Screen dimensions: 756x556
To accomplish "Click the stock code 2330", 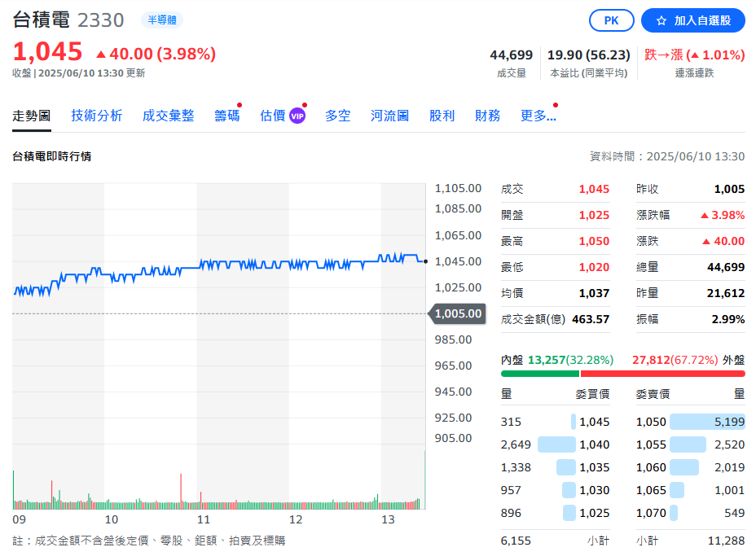I will (101, 20).
